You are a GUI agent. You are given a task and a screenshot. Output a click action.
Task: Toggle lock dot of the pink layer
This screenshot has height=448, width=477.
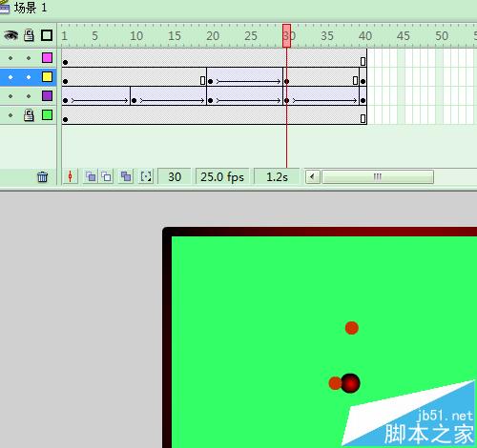(29, 58)
